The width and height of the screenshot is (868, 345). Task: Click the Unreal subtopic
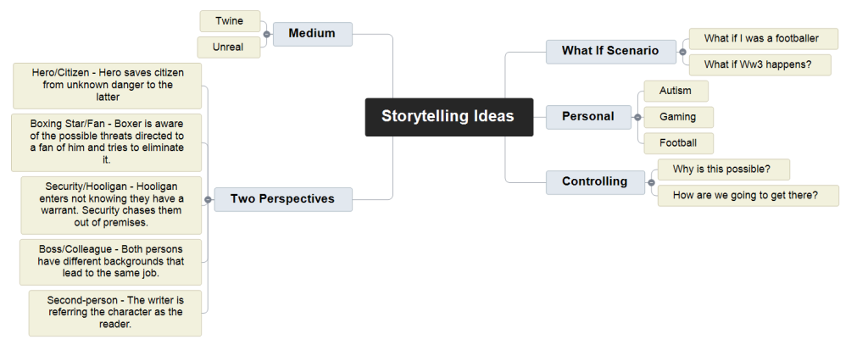(x=229, y=47)
